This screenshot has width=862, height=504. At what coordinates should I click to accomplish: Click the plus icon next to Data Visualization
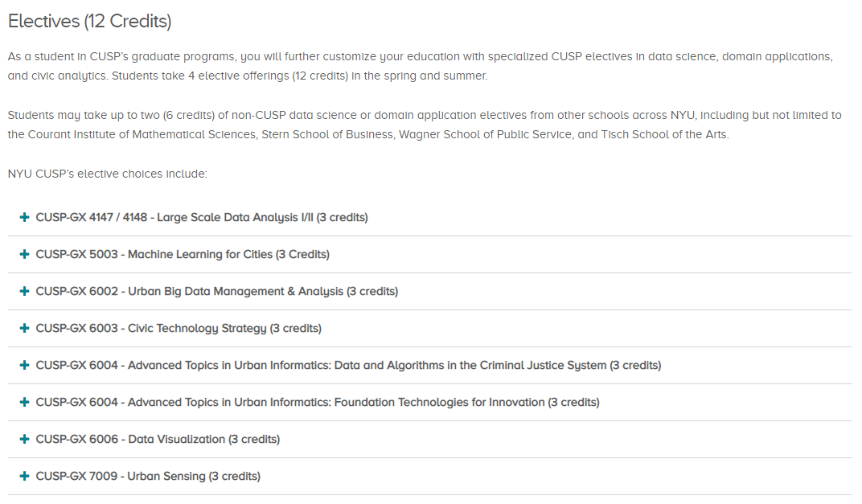click(x=24, y=439)
